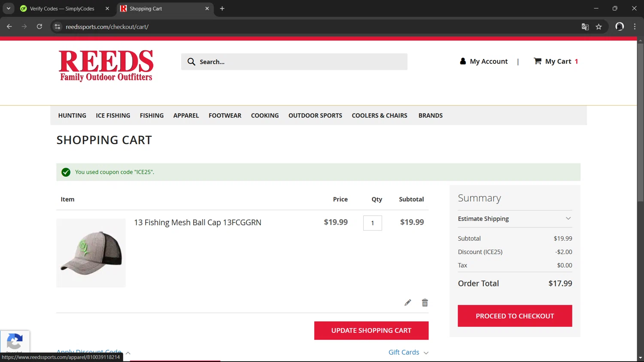Collapse Apply Discount Code section

94,353
